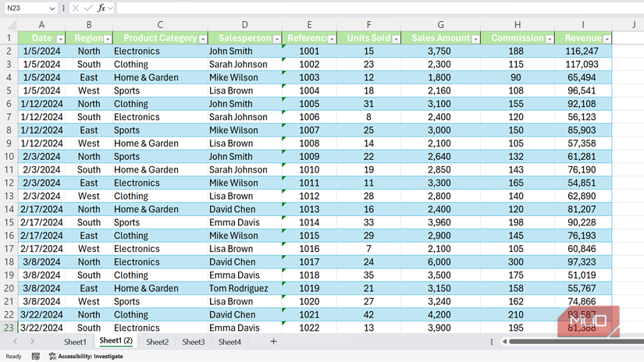Click the Enter checkmark icon in formula bar

[88, 9]
